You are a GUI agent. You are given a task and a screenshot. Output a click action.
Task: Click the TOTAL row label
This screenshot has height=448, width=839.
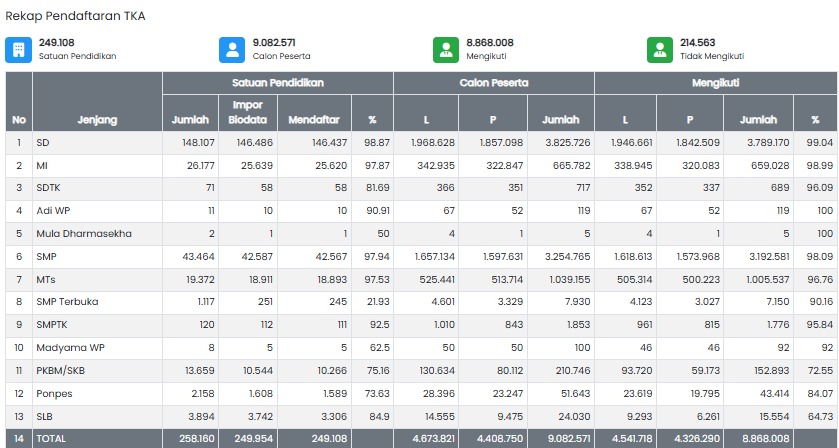click(x=51, y=438)
